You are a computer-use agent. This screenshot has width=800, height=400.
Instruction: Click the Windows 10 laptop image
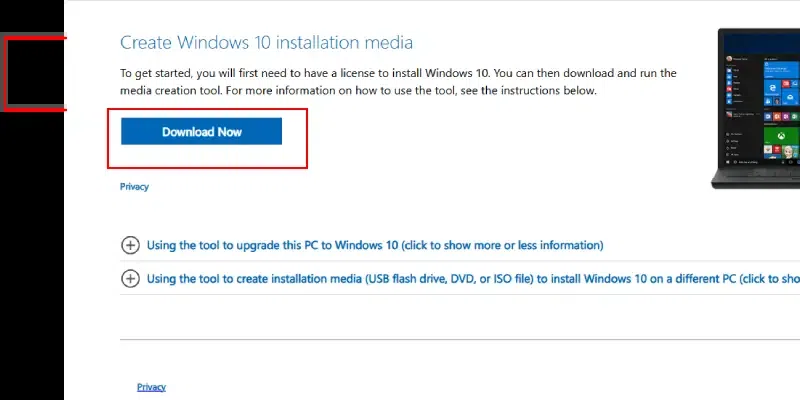758,108
